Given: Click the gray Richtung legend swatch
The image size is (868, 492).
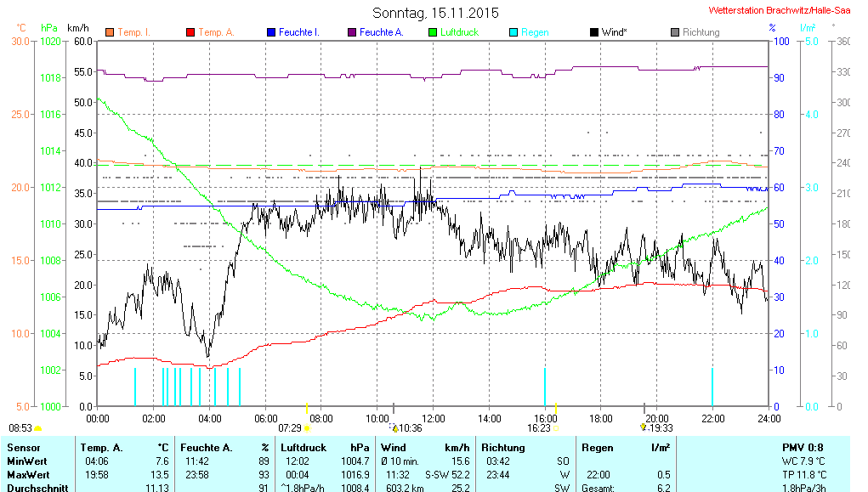Looking at the screenshot, I should [x=675, y=32].
